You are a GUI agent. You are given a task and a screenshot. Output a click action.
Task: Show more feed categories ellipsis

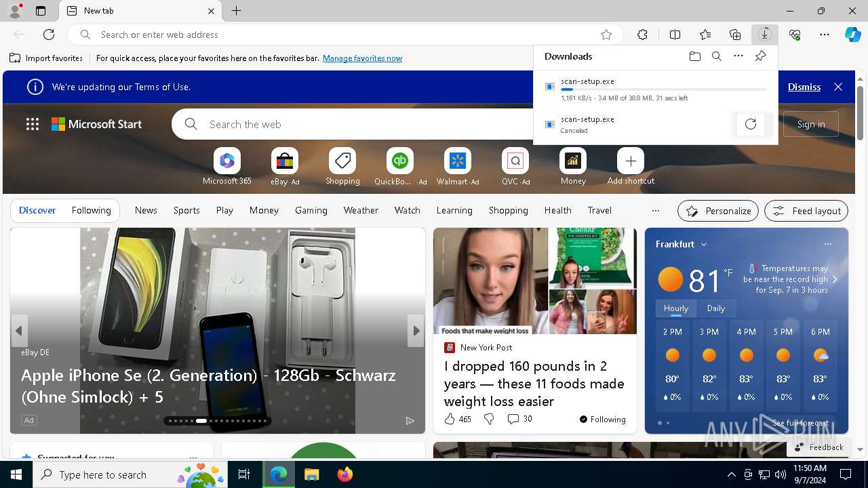tap(655, 211)
